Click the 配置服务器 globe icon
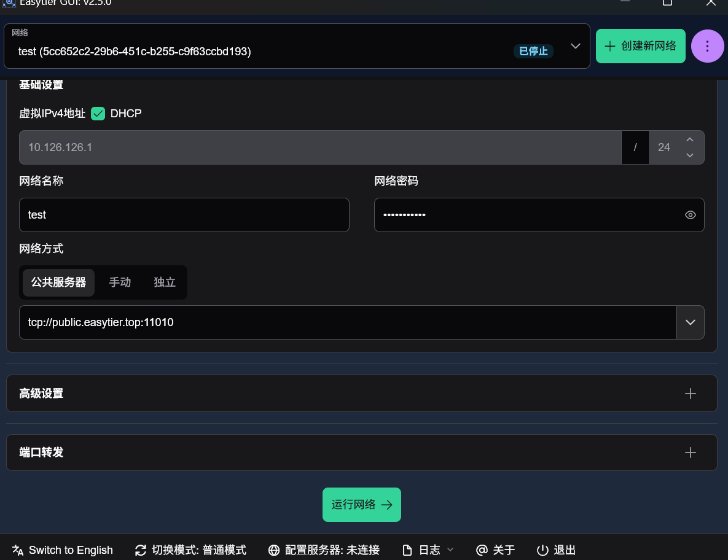 tap(274, 550)
